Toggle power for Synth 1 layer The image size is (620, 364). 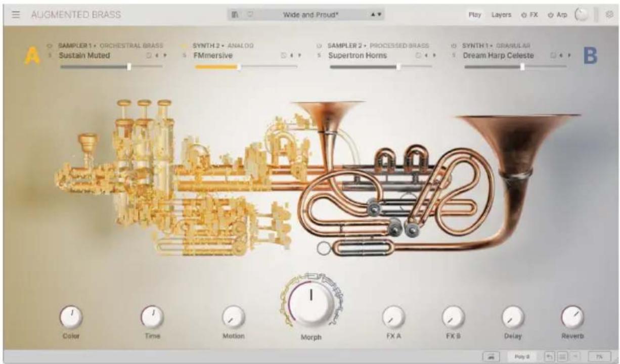(454, 46)
